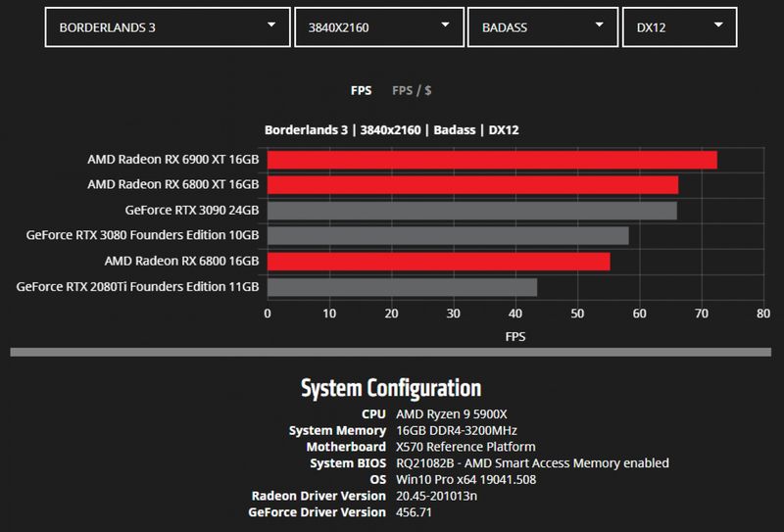Open the Badass quality preset dropdown
Image resolution: width=784 pixels, height=532 pixels.
point(543,27)
